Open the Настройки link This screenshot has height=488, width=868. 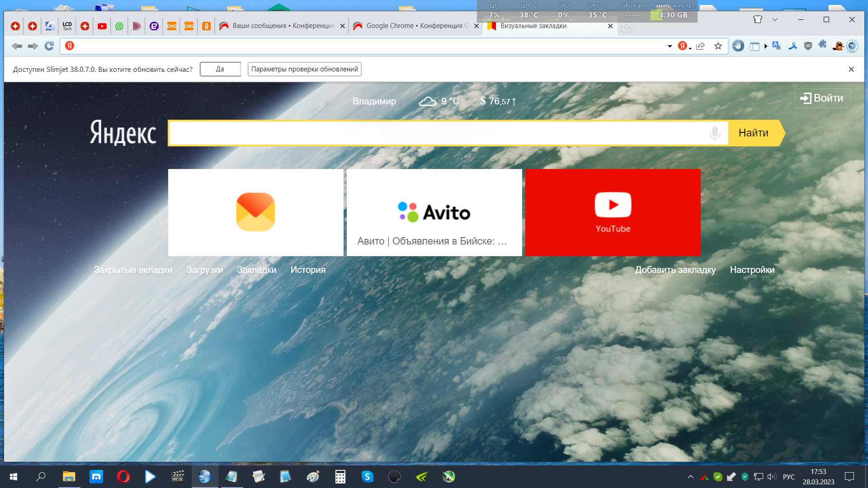(x=752, y=270)
